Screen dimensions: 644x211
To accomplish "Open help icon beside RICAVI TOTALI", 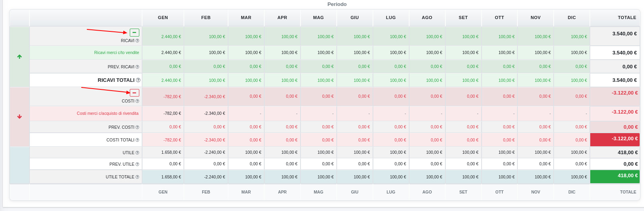I will [138, 80].
